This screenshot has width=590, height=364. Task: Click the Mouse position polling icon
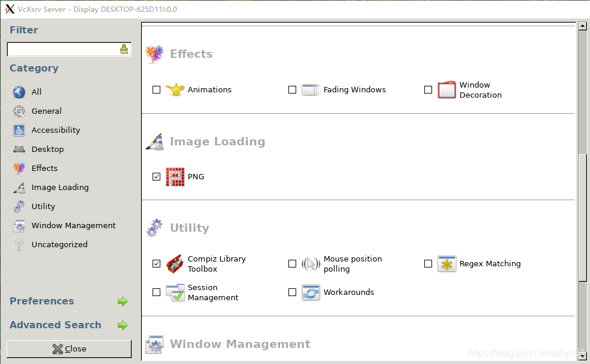pos(311,263)
